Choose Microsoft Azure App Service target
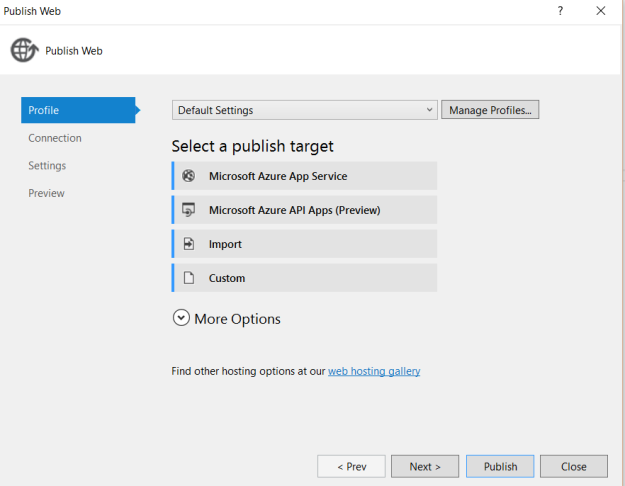The height and width of the screenshot is (486, 625). click(x=305, y=176)
